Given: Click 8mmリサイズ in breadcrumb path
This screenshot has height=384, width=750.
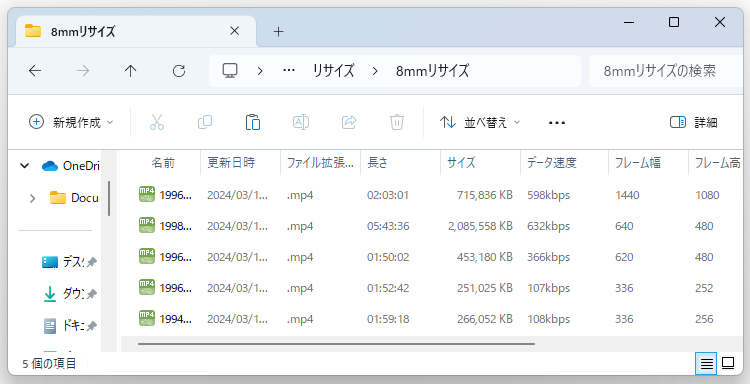Looking at the screenshot, I should point(432,71).
